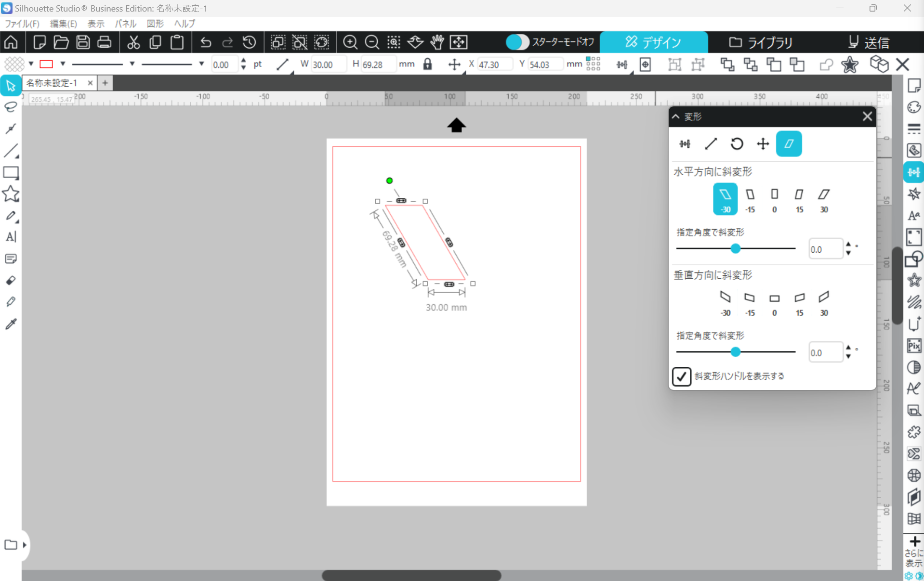Uncheck show shear handles checkbox
Screen dimensions: 924x581
point(681,376)
